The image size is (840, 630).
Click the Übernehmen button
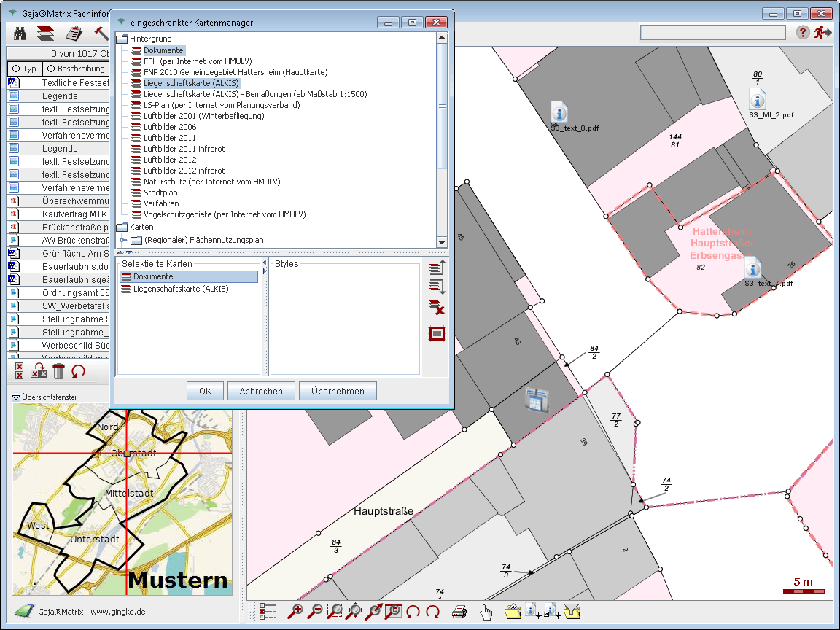point(338,392)
